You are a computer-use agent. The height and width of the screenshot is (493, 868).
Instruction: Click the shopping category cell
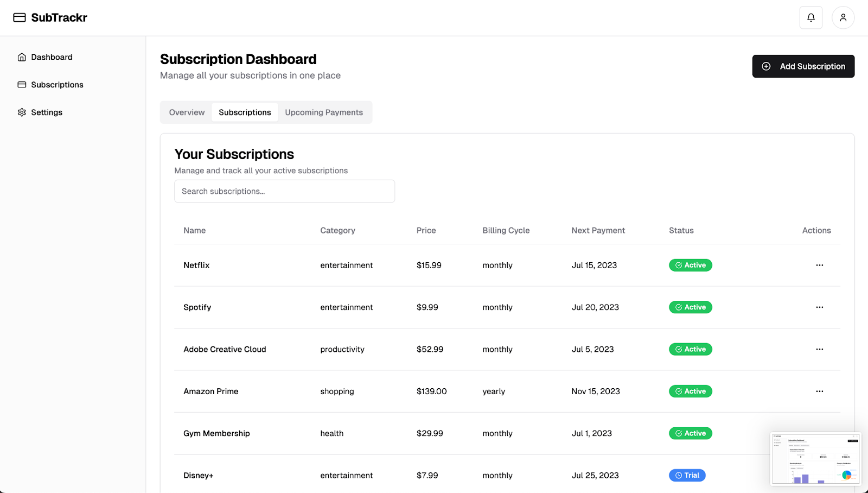click(337, 391)
